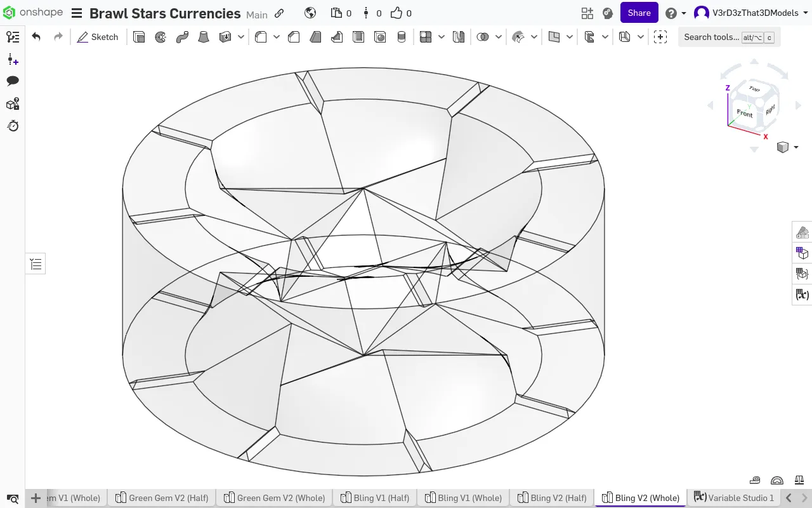Image resolution: width=812 pixels, height=508 pixels.
Task: Select the Fillet tool
Action: coord(261,37)
